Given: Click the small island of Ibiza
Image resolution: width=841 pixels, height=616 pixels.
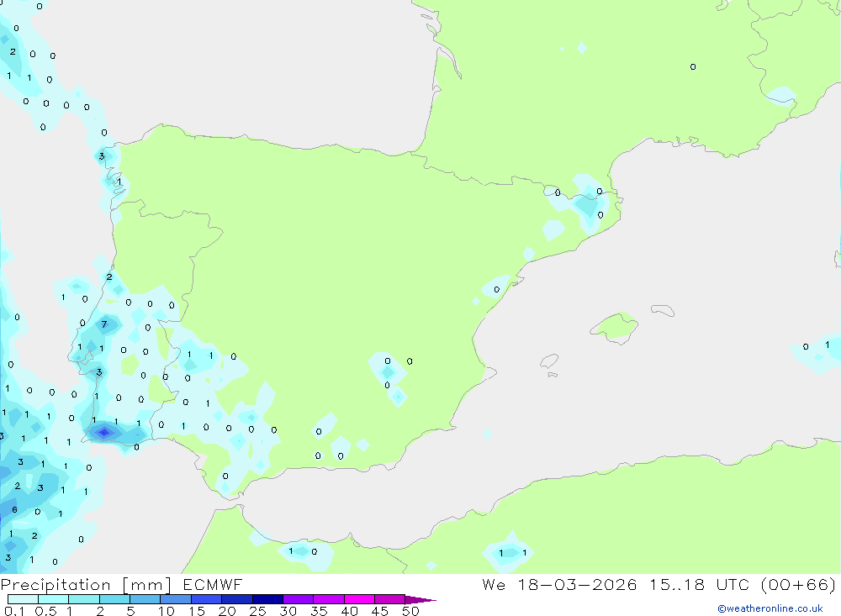Looking at the screenshot, I should 548,362.
